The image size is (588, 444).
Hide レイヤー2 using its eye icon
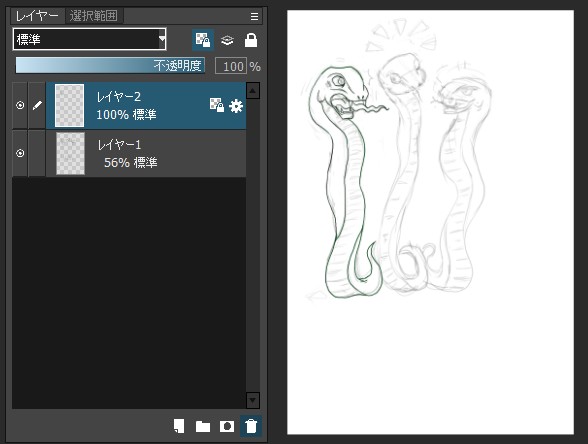tap(20, 105)
